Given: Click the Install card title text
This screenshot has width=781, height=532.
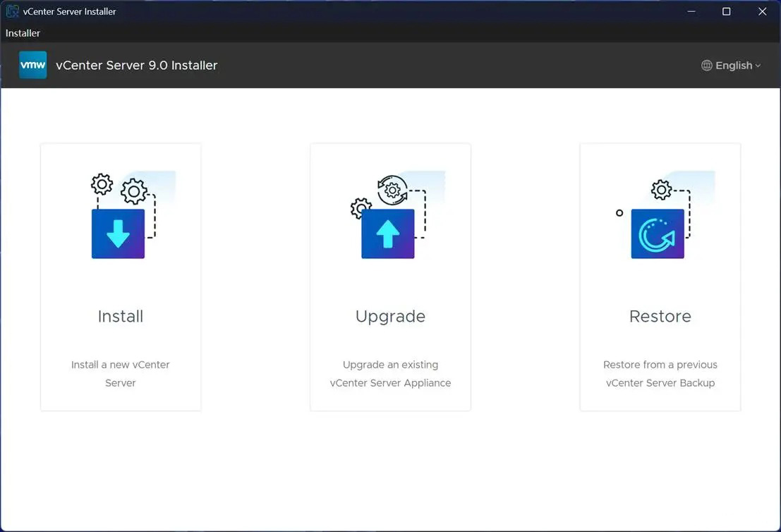Looking at the screenshot, I should click(120, 316).
